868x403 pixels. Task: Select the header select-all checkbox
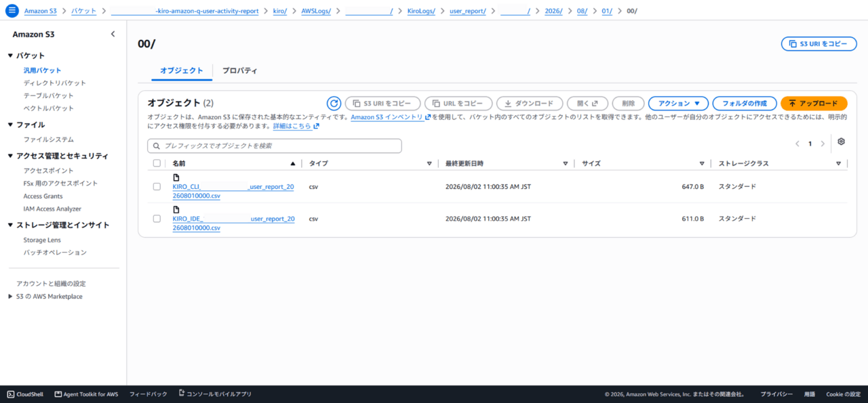point(157,163)
